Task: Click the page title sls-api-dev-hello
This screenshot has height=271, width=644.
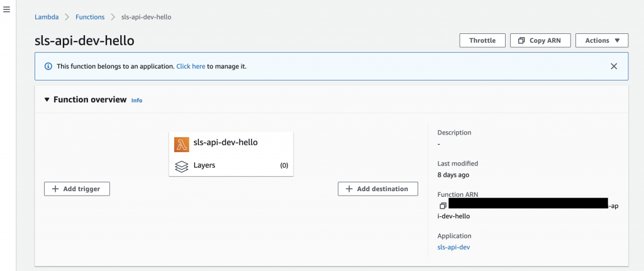Action: (85, 41)
